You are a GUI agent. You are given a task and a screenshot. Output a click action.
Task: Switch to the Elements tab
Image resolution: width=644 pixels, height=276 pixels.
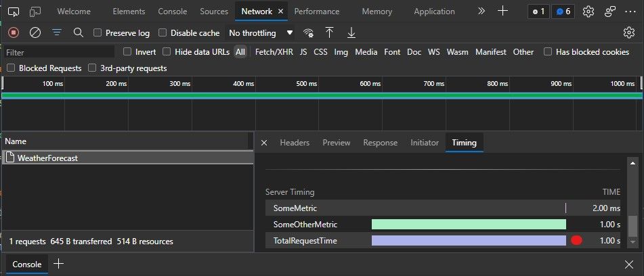click(x=129, y=11)
